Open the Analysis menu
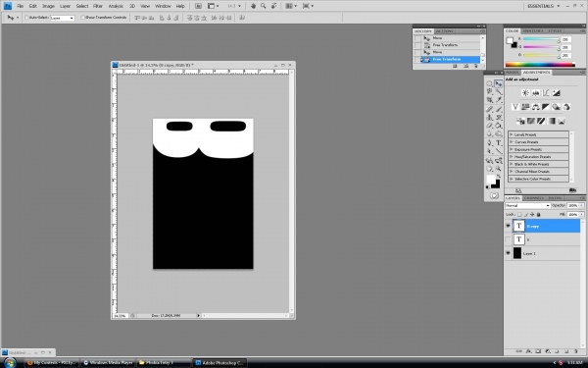Image resolution: width=588 pixels, height=368 pixels. (116, 6)
